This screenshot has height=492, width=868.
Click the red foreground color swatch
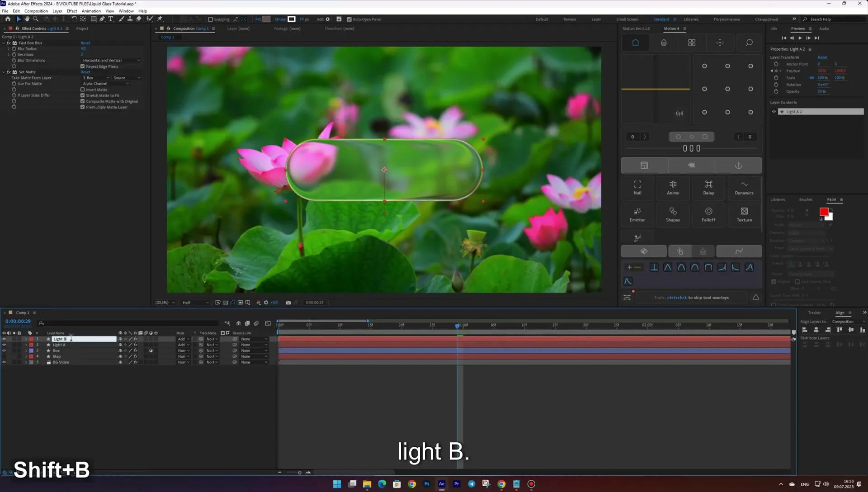point(824,212)
